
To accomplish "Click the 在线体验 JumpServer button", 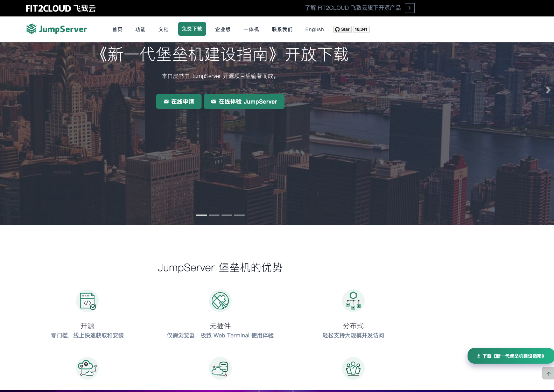I will click(x=244, y=101).
